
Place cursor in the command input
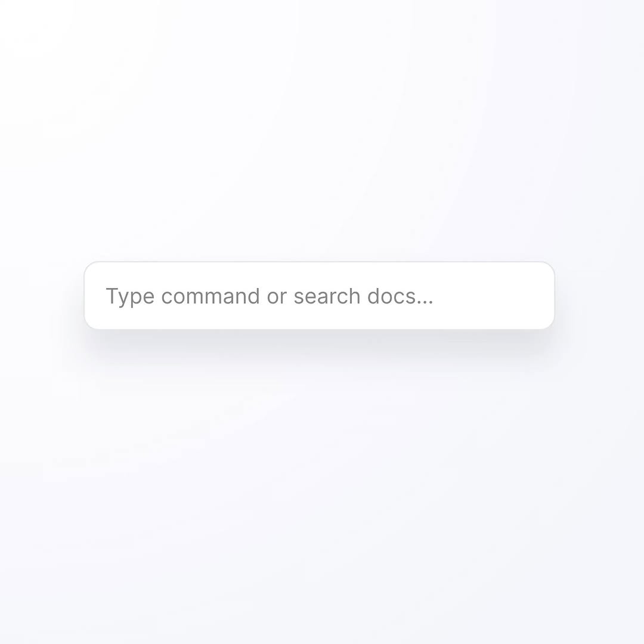pos(319,295)
